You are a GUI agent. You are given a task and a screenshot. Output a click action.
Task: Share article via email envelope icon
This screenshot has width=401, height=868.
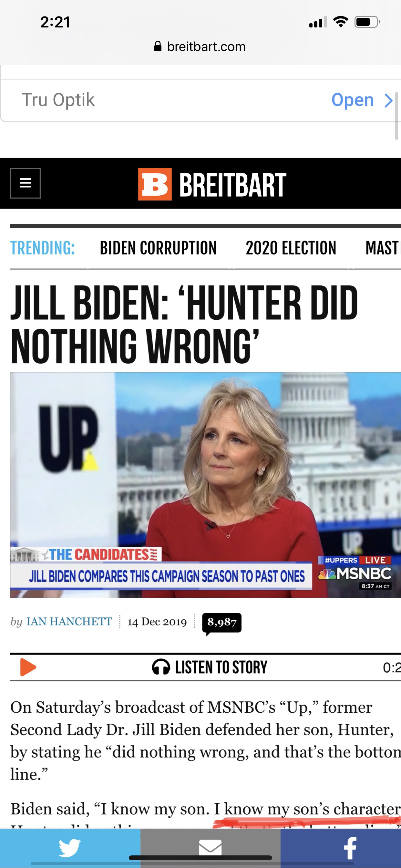[210, 848]
